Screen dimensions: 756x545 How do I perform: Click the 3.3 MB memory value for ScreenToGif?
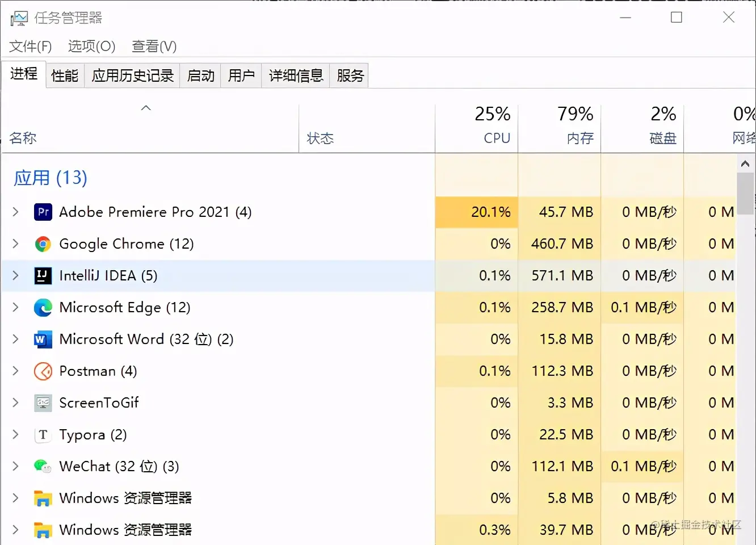click(570, 403)
